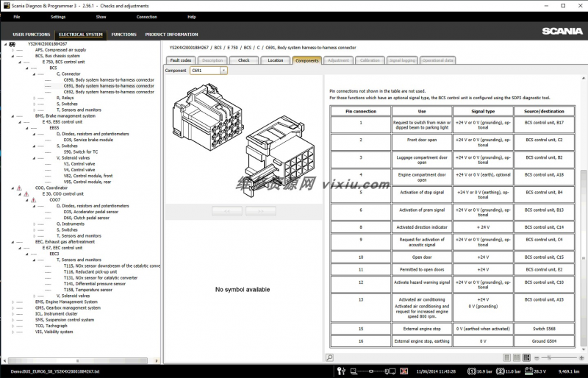Expand VIS, Visibility system node
This screenshot has width=588, height=378.
(12, 332)
